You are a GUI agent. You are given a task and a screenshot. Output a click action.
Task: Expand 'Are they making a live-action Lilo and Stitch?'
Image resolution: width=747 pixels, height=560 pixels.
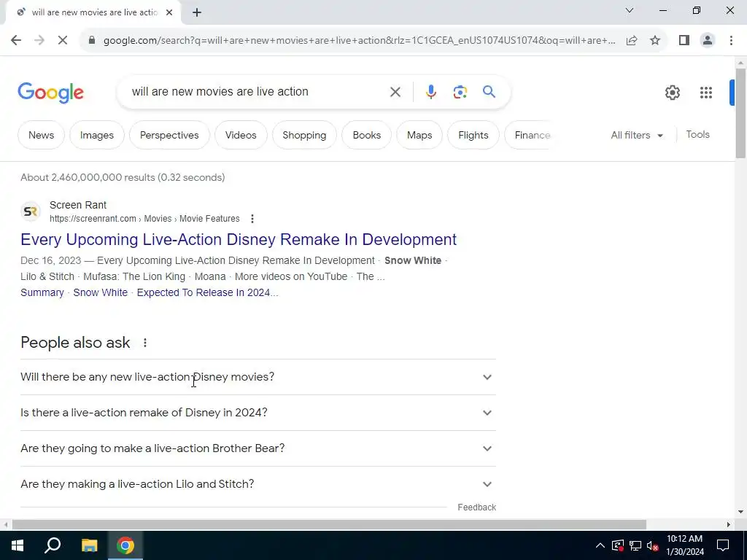coord(258,484)
